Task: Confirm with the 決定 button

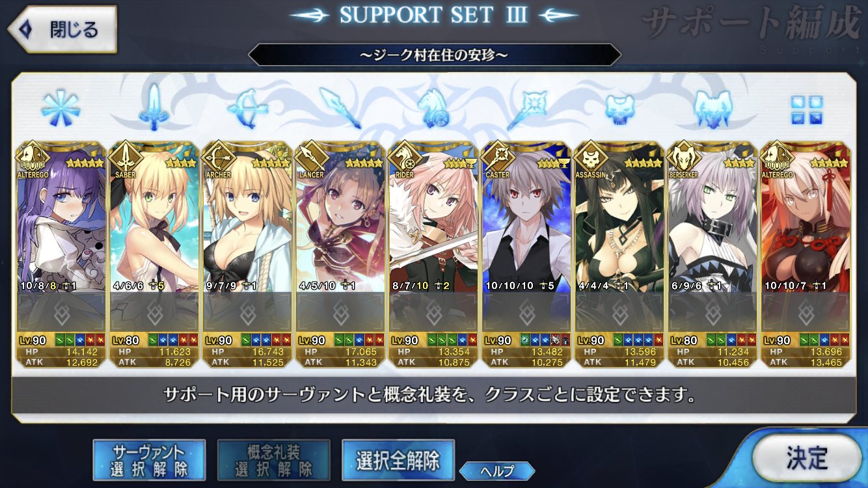Action: tap(807, 459)
